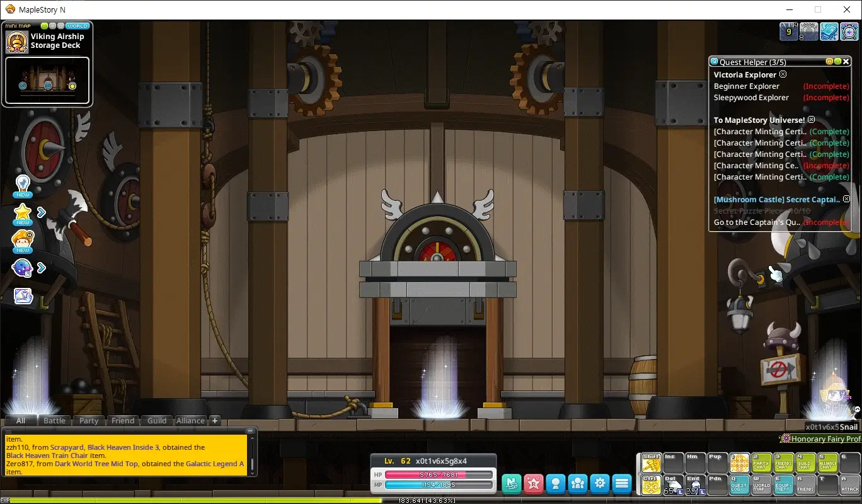Image resolution: width=862 pixels, height=504 pixels.
Task: Open Alliance Chat from quickslot 5
Action: (x=828, y=463)
